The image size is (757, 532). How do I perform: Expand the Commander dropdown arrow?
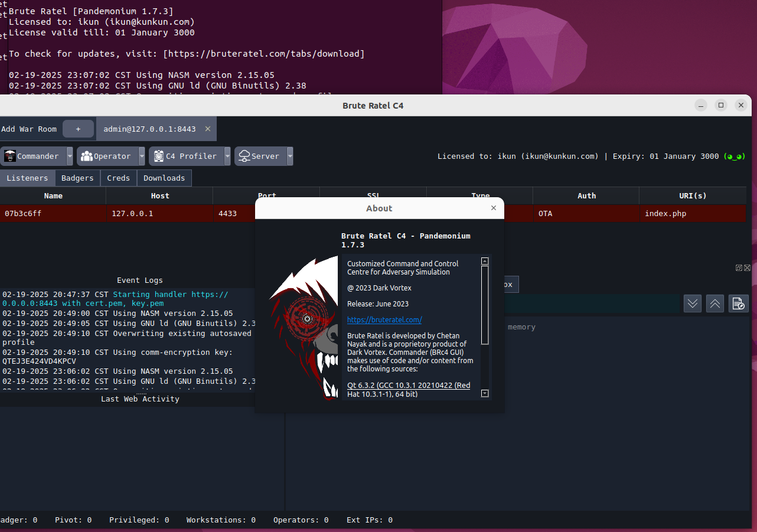click(x=70, y=156)
